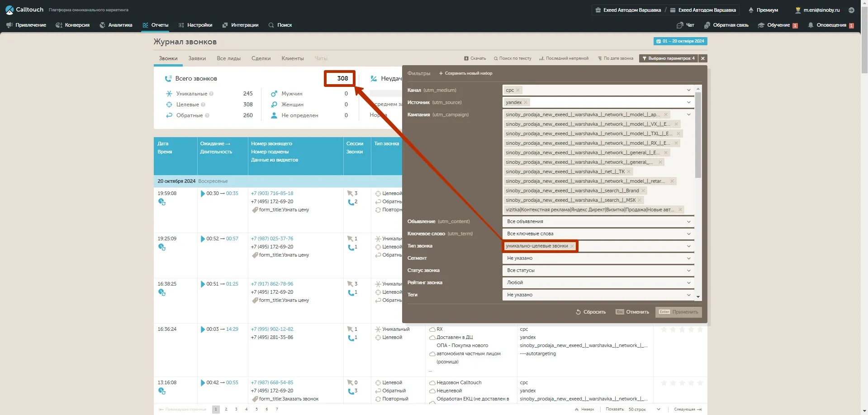Open Оповещения notifications bell

[x=811, y=25]
